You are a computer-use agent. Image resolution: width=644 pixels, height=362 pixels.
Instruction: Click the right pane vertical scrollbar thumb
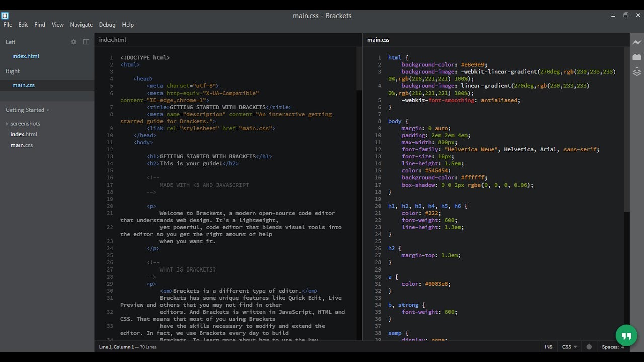627,129
